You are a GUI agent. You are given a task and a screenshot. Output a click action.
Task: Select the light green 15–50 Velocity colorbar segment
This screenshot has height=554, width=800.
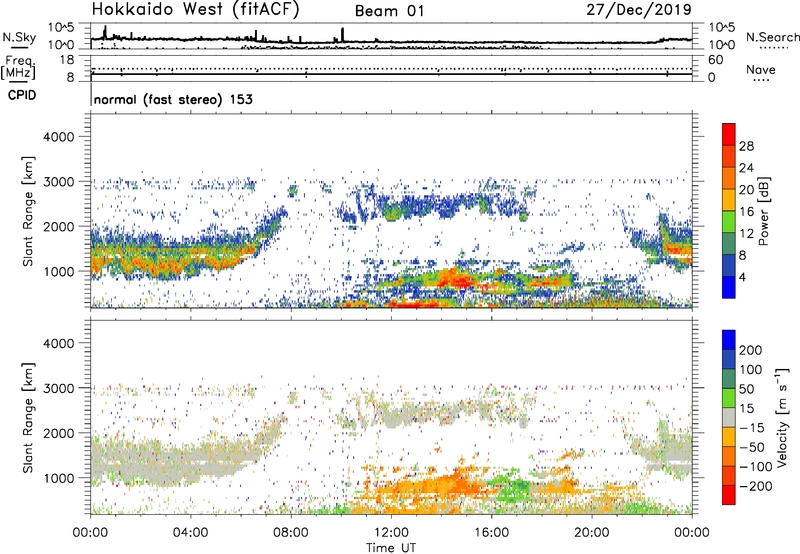coord(729,398)
